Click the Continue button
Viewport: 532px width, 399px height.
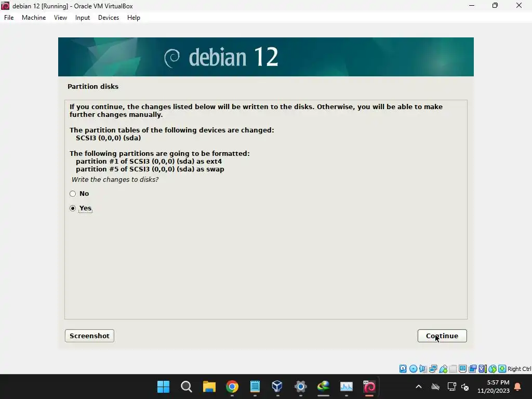[442, 336]
